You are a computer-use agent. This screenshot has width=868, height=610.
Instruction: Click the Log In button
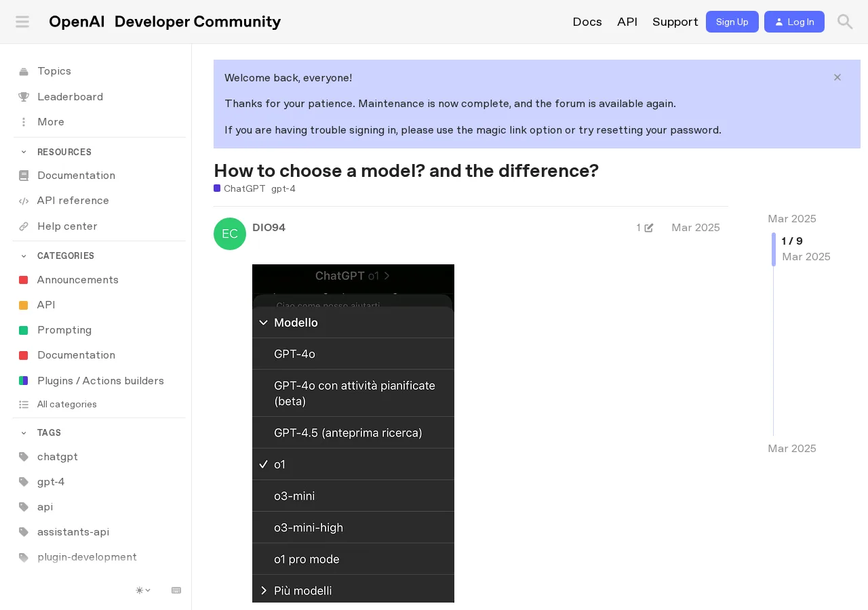(x=794, y=22)
